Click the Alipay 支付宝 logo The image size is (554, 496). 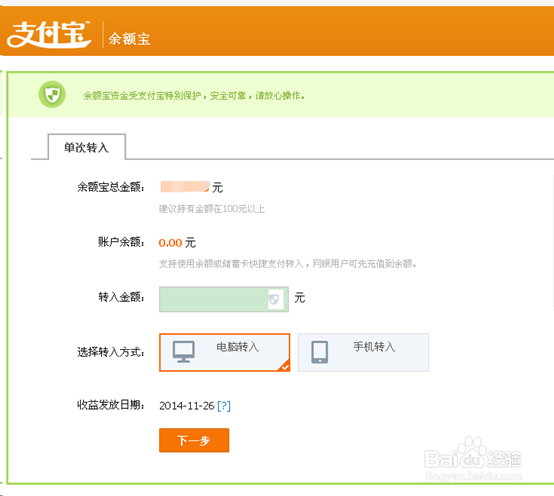point(49,34)
